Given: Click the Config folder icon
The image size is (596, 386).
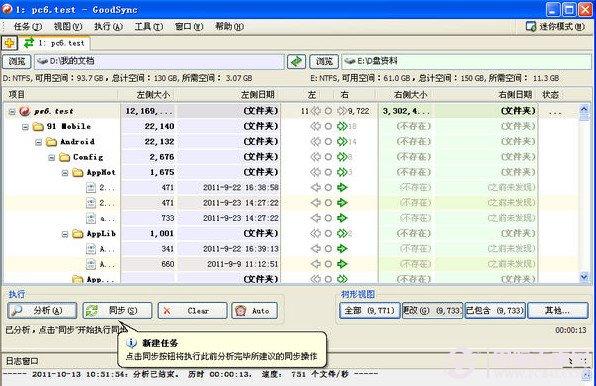Looking at the screenshot, I should pos(65,157).
